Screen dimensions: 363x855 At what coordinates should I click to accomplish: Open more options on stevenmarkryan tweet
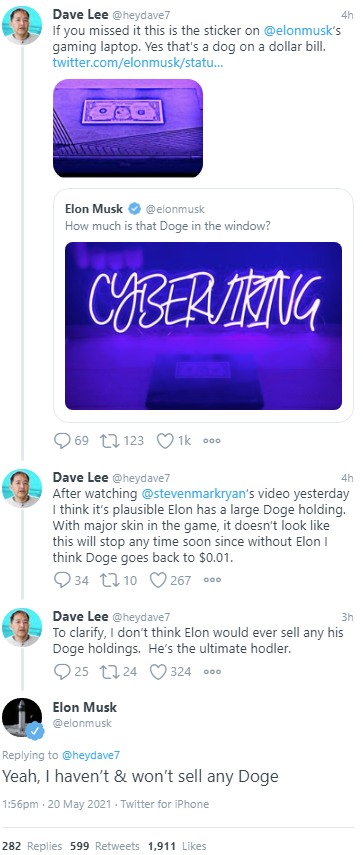[x=212, y=580]
